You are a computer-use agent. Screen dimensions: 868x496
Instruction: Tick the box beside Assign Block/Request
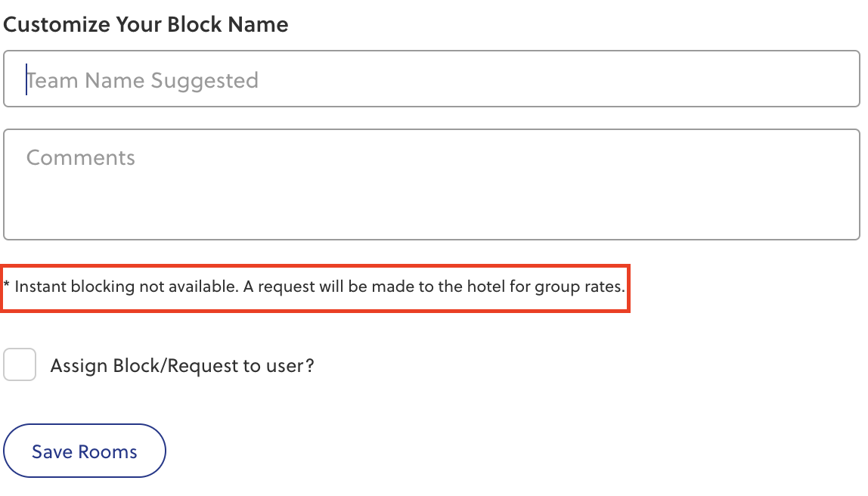click(x=20, y=365)
